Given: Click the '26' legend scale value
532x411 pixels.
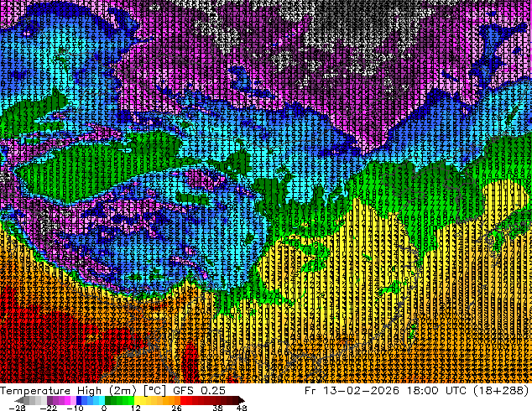Looking at the screenshot, I should click(x=176, y=408).
